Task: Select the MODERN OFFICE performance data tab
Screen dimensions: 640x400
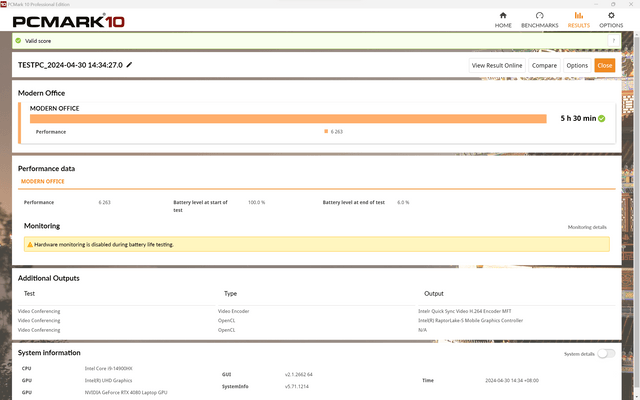Action: (x=42, y=181)
